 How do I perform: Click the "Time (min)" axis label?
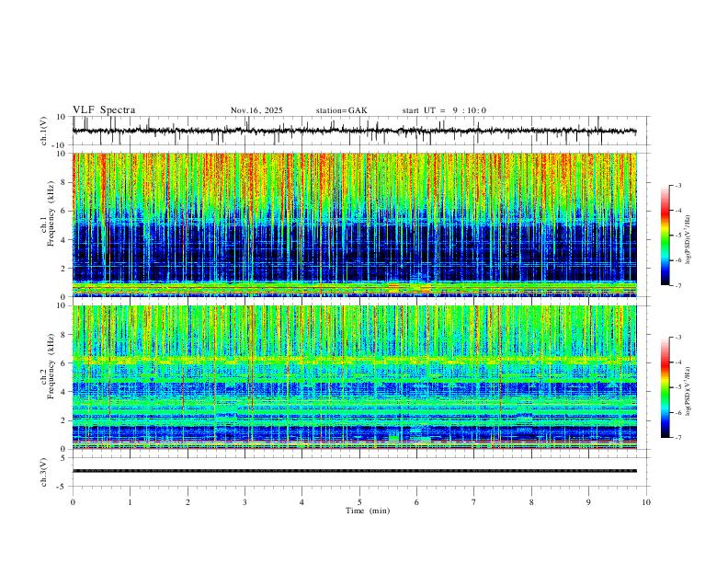(x=368, y=511)
